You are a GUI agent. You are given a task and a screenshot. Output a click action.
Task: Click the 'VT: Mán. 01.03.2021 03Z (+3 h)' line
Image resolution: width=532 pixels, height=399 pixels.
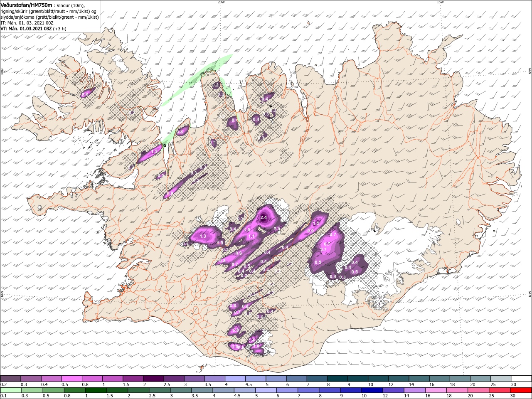[x=33, y=29]
